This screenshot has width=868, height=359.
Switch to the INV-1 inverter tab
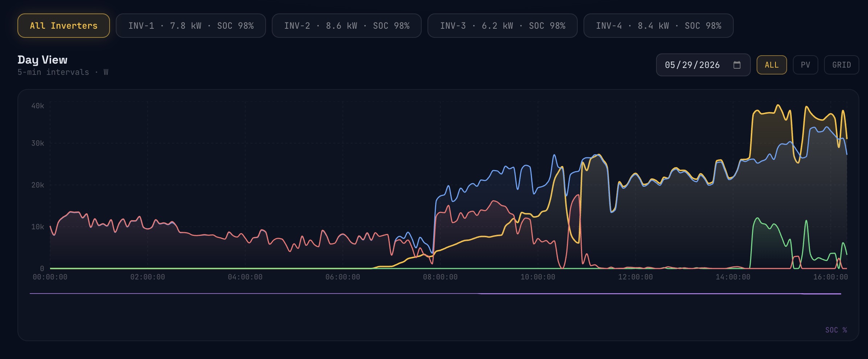tap(191, 26)
